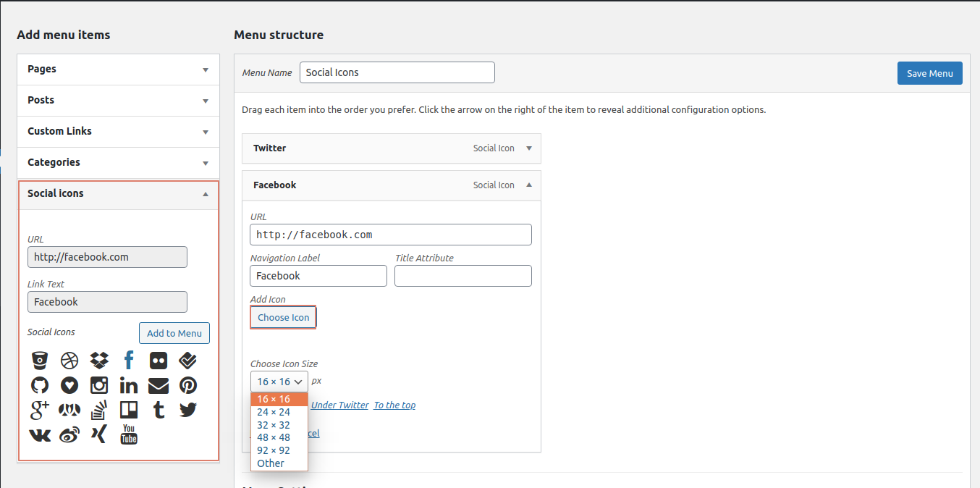Pick the LinkedIn icon
This screenshot has height=488, width=980.
click(x=129, y=385)
